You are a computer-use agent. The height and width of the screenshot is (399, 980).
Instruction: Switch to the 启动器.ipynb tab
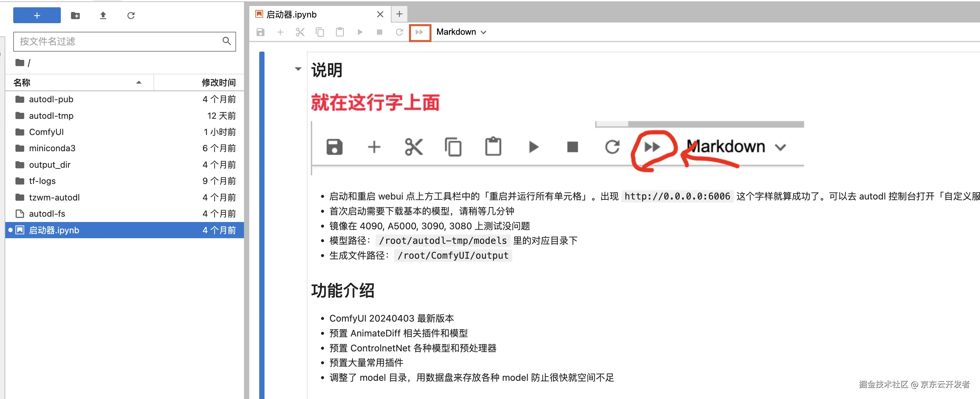tap(291, 15)
